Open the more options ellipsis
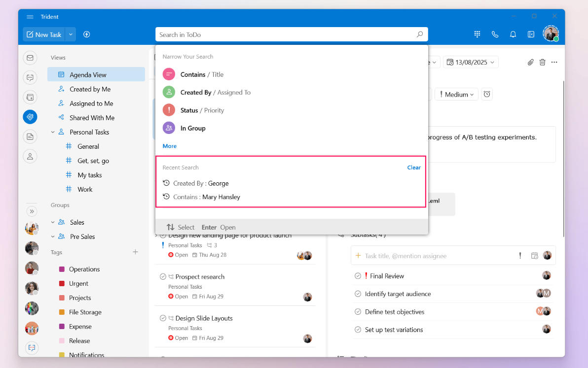588x368 pixels. pos(554,62)
